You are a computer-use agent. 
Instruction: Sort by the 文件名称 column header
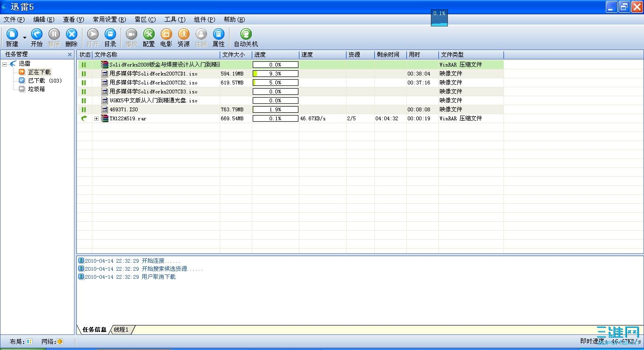point(156,55)
